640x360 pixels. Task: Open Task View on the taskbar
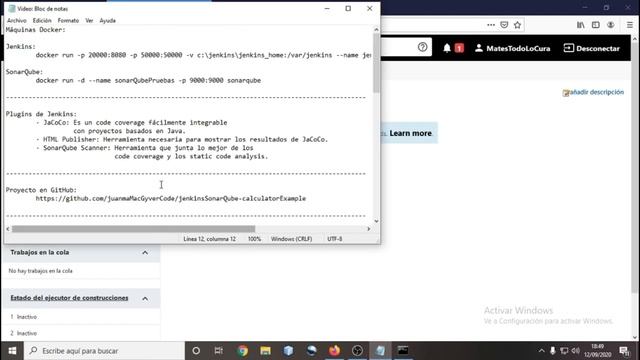coord(219,351)
